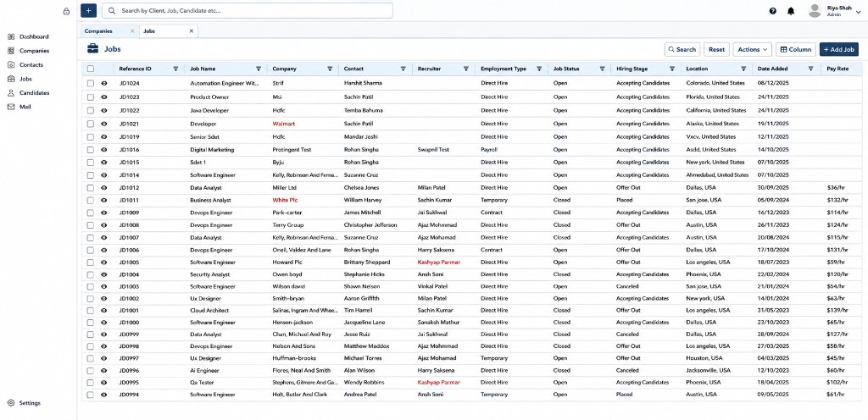Switch to the Companies tab
The image size is (868, 420).
click(x=98, y=31)
